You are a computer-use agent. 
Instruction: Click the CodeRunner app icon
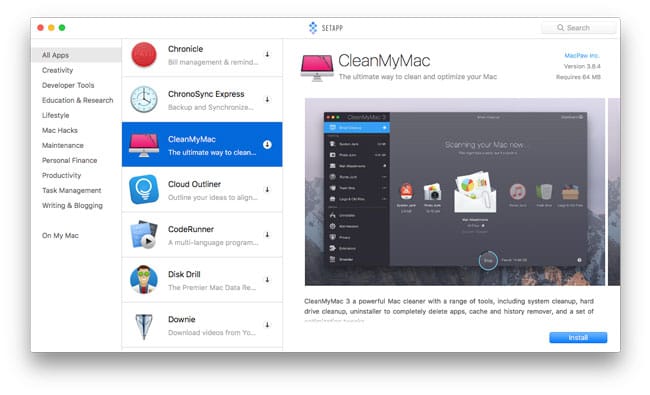tap(144, 235)
